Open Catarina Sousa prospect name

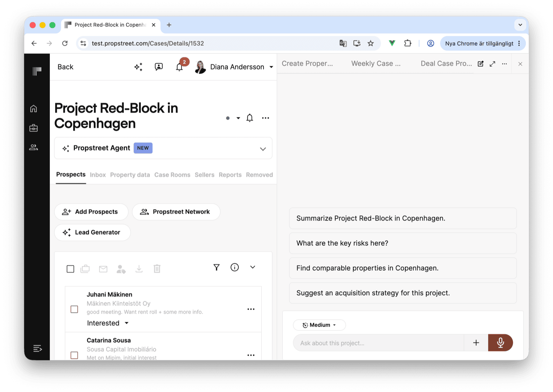(109, 340)
